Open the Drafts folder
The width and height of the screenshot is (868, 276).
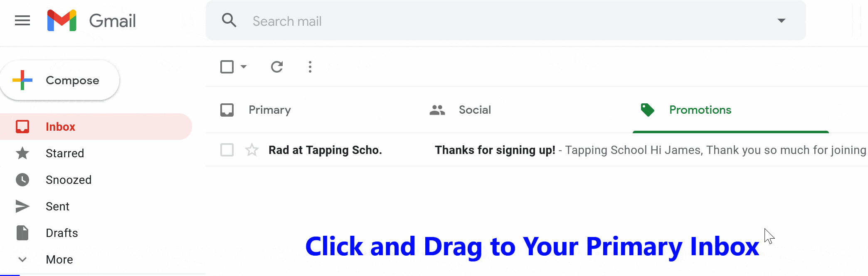point(62,233)
